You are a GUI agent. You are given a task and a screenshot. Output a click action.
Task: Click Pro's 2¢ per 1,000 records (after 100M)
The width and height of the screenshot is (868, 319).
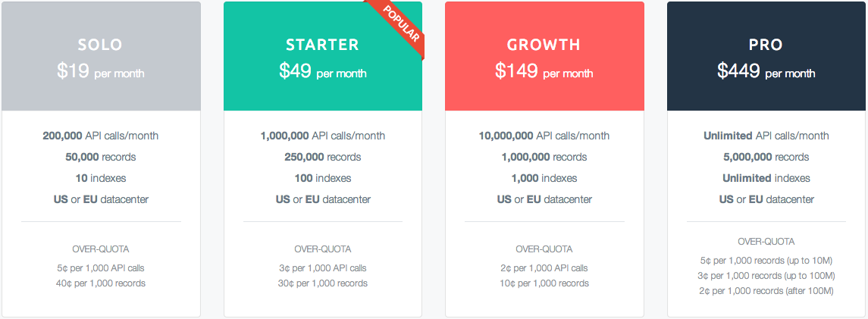click(766, 291)
